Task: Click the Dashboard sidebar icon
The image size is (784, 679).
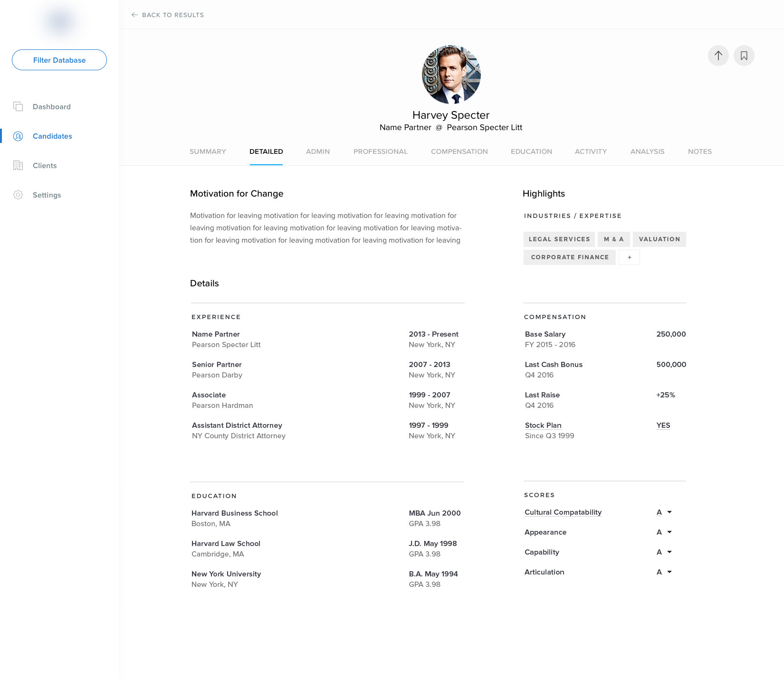Action: click(18, 106)
